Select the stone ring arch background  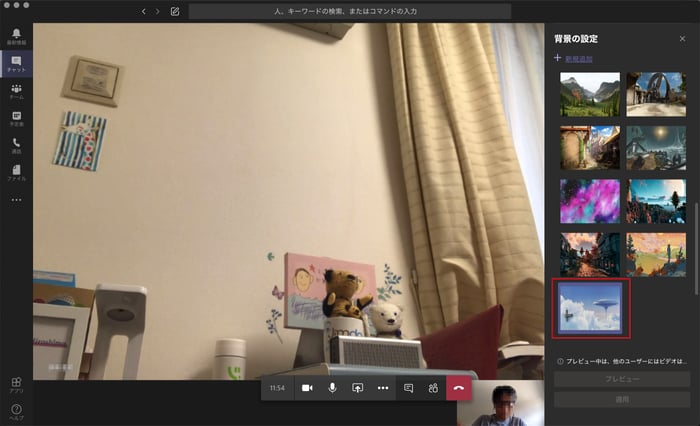point(656,94)
